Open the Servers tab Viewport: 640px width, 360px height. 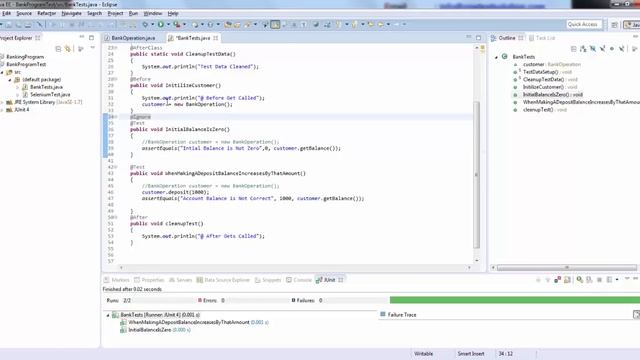180,280
